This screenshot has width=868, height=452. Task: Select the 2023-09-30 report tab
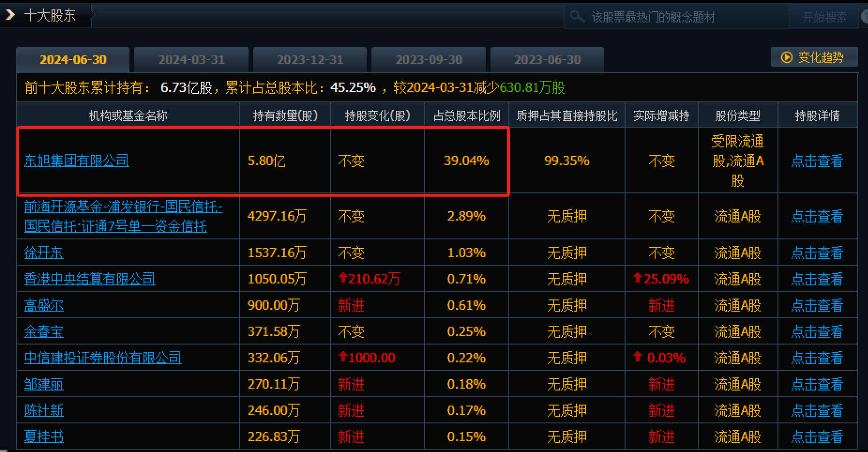point(429,60)
